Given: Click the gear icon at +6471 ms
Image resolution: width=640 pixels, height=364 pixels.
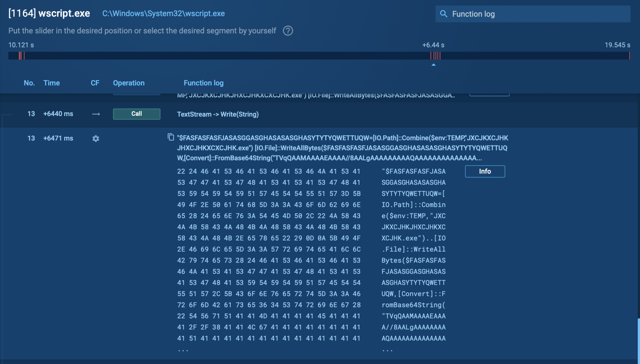Looking at the screenshot, I should [96, 138].
